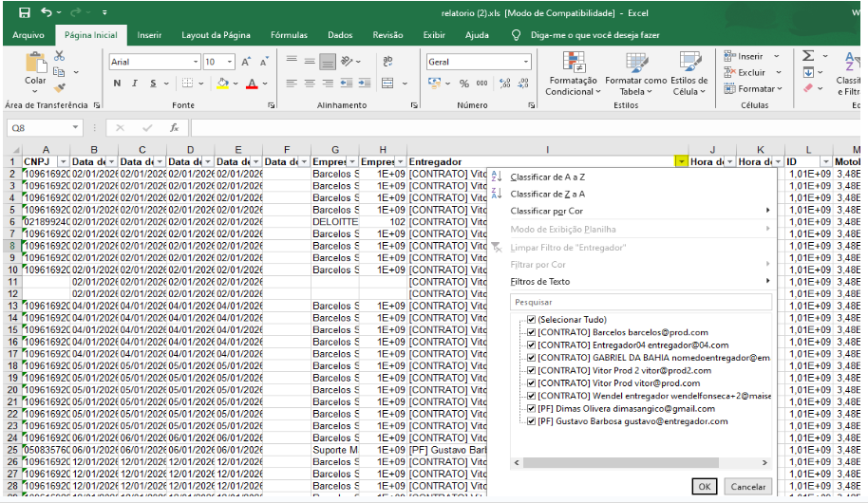Screen dimensions: 868x503
Task: Uncheck [PF] Dimas Olivera checkbox
Action: (532, 408)
